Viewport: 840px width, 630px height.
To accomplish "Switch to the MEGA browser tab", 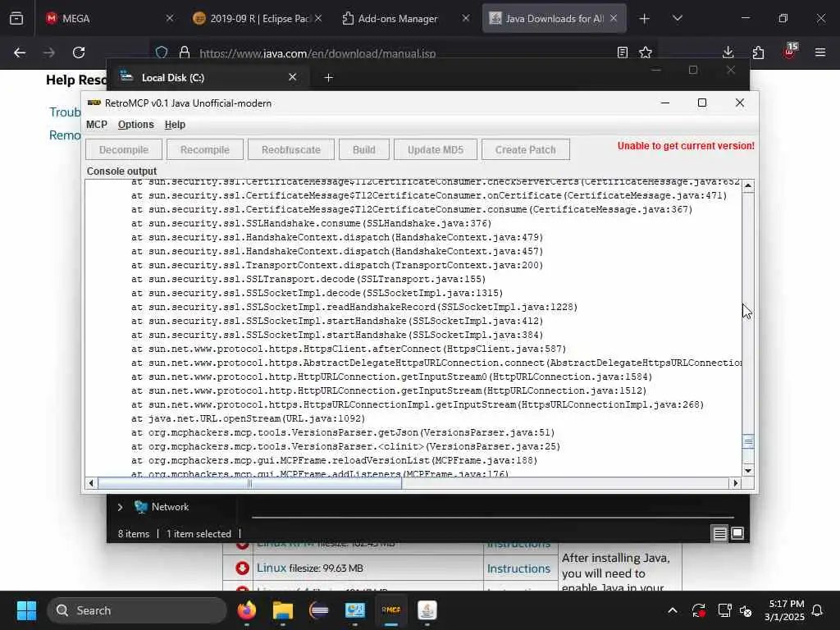I will pyautogui.click(x=110, y=18).
